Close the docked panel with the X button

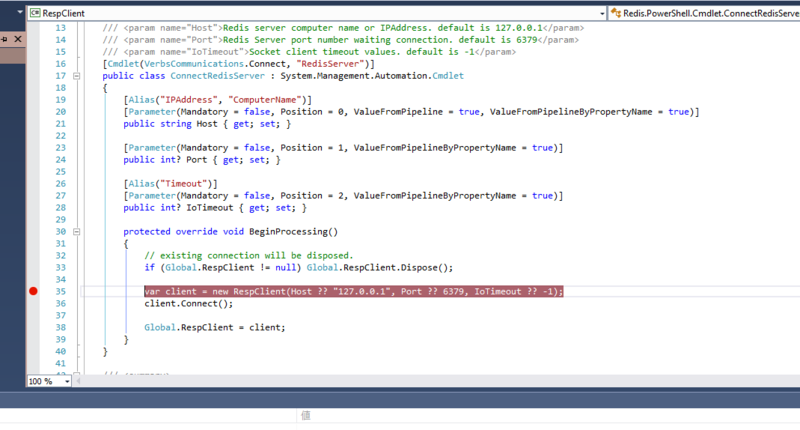(18, 39)
